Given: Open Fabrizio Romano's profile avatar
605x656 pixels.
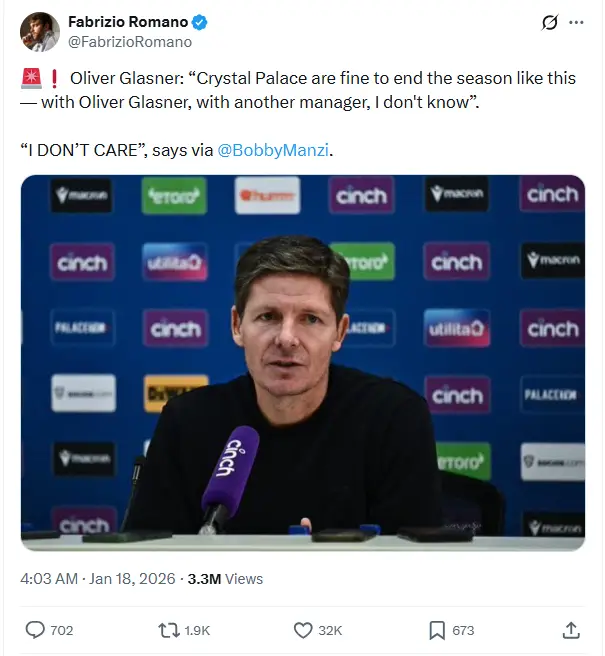Looking at the screenshot, I should (x=39, y=32).
